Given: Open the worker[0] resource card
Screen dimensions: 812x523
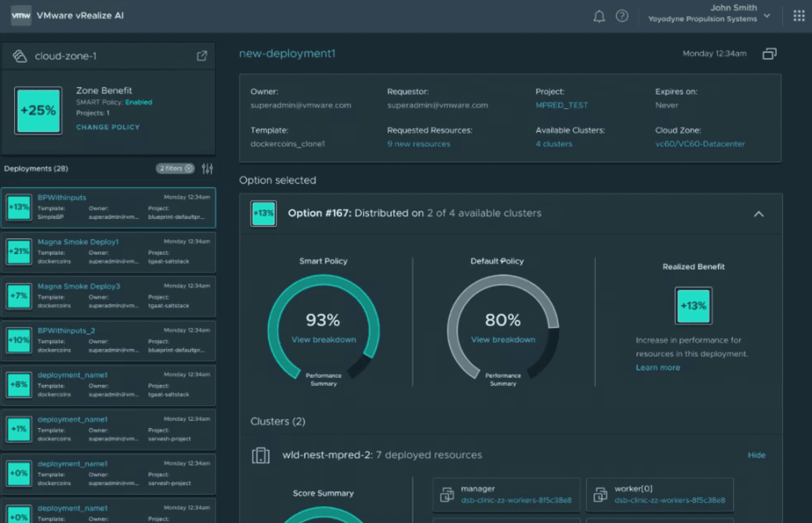Looking at the screenshot, I should [x=660, y=494].
